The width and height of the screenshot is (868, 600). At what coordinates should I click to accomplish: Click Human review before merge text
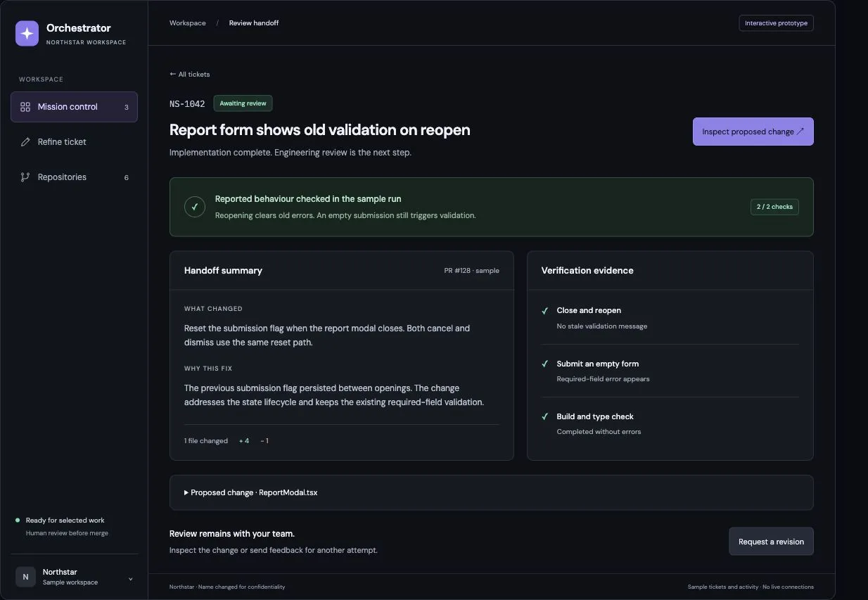tap(67, 533)
